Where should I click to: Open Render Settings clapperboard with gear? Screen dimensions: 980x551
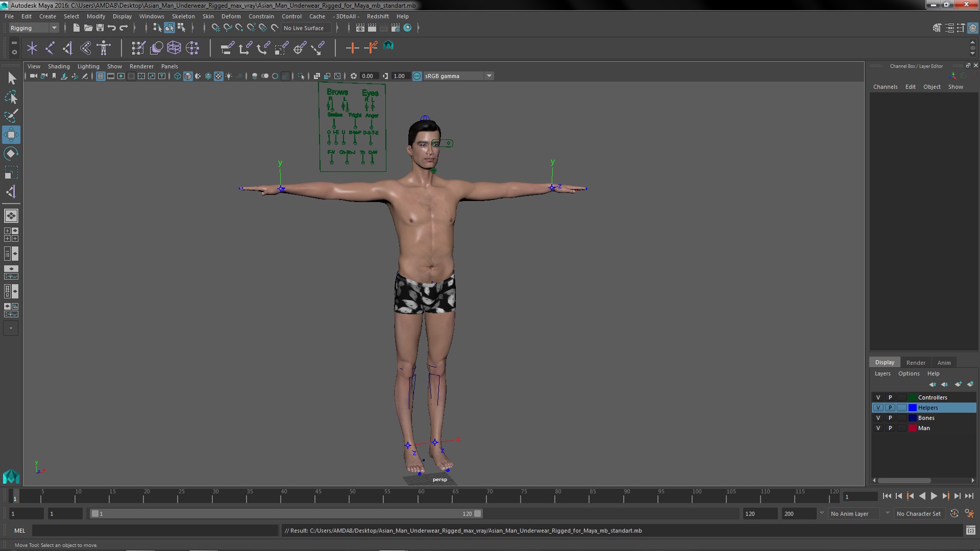[396, 28]
